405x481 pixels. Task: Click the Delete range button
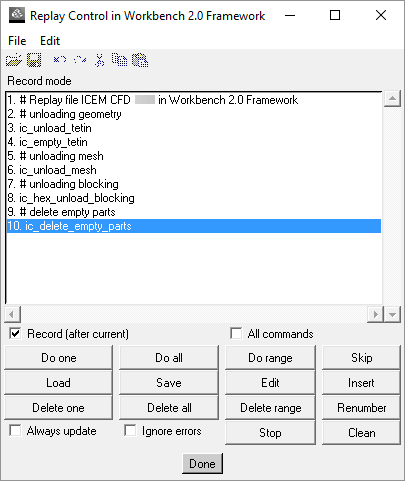(270, 408)
